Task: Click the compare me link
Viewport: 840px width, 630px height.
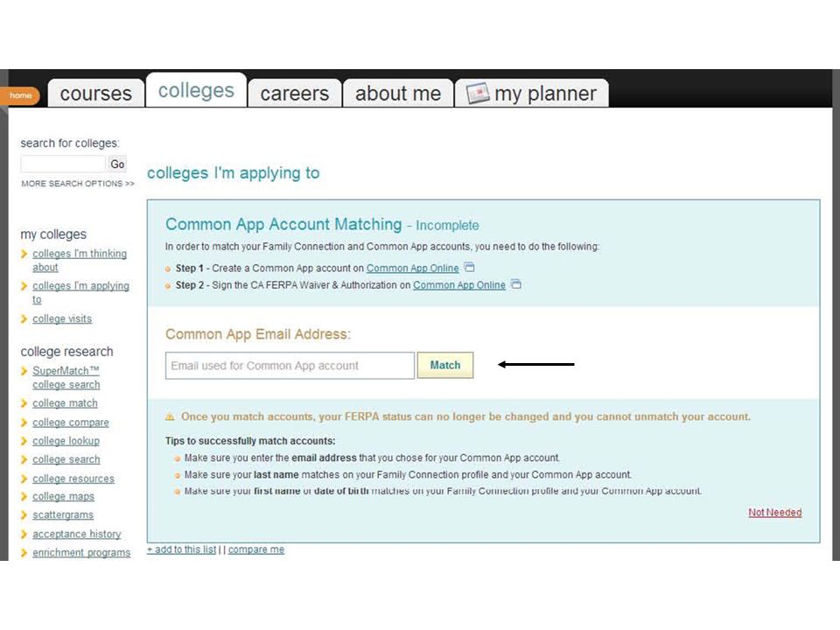Action: pyautogui.click(x=256, y=549)
